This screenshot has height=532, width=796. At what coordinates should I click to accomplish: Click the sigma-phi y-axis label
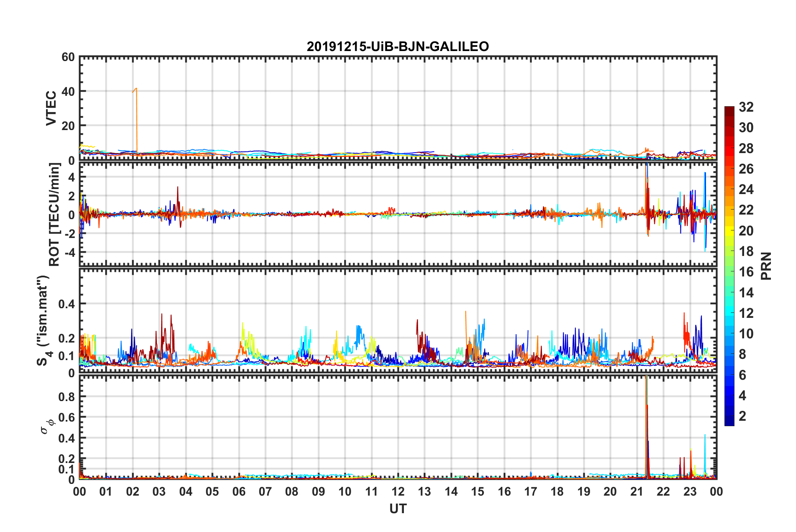pyautogui.click(x=47, y=427)
